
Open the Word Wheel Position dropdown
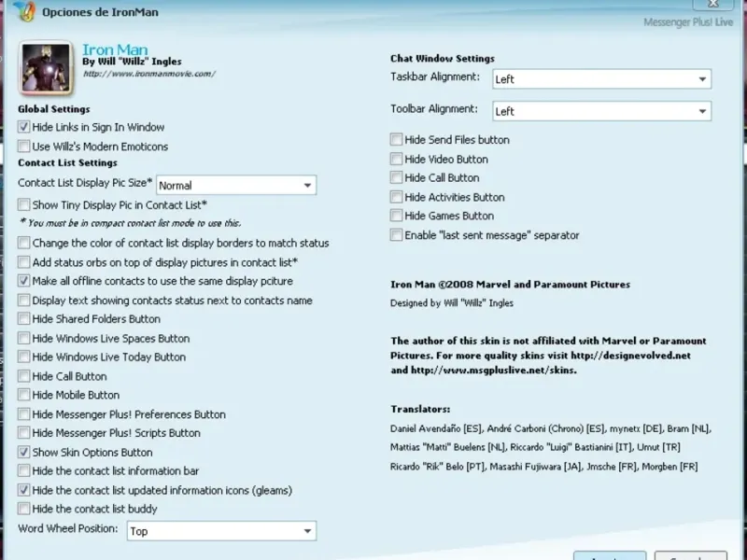click(221, 531)
